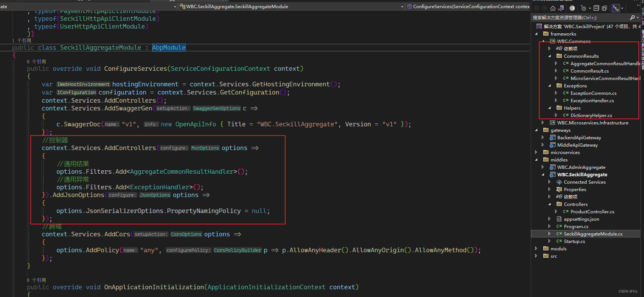Click the Connected Services icon
The height and width of the screenshot is (297, 644).
pos(559,182)
